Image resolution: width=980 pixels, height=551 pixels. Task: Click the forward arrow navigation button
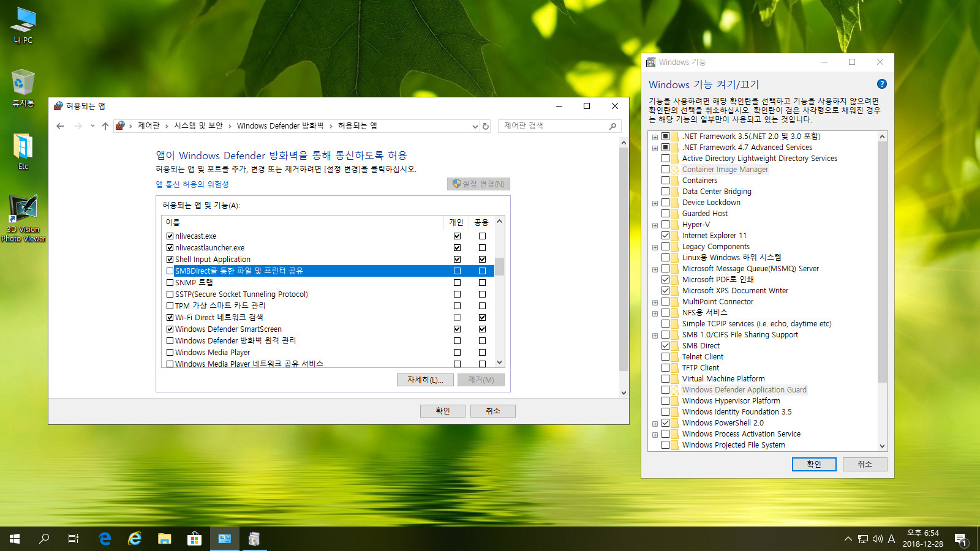point(78,126)
